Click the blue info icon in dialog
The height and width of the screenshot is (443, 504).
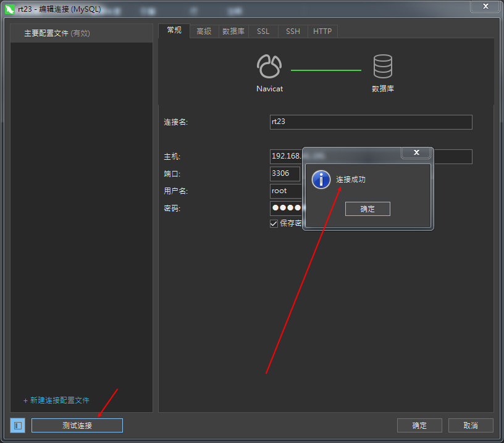[321, 180]
